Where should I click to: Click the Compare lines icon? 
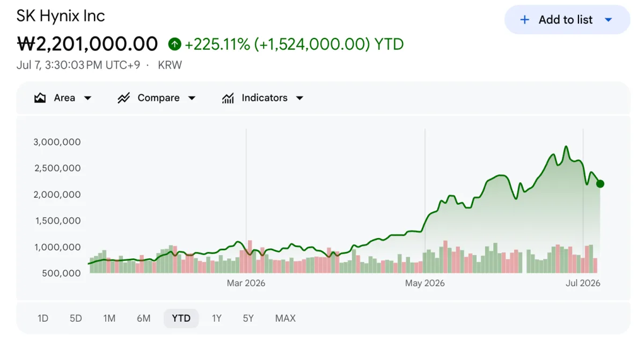tap(124, 98)
